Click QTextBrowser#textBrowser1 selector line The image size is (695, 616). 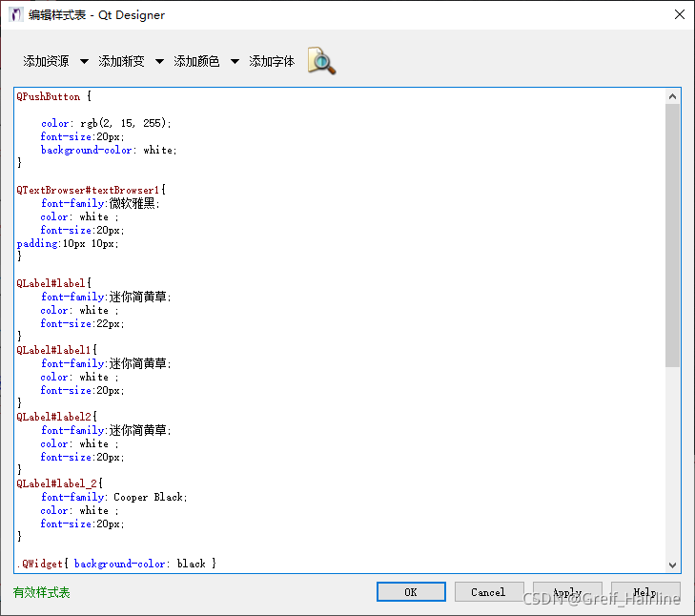click(x=91, y=191)
